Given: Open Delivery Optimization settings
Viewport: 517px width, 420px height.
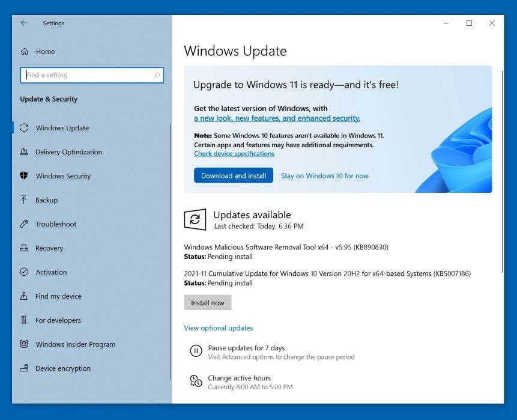Looking at the screenshot, I should click(68, 152).
